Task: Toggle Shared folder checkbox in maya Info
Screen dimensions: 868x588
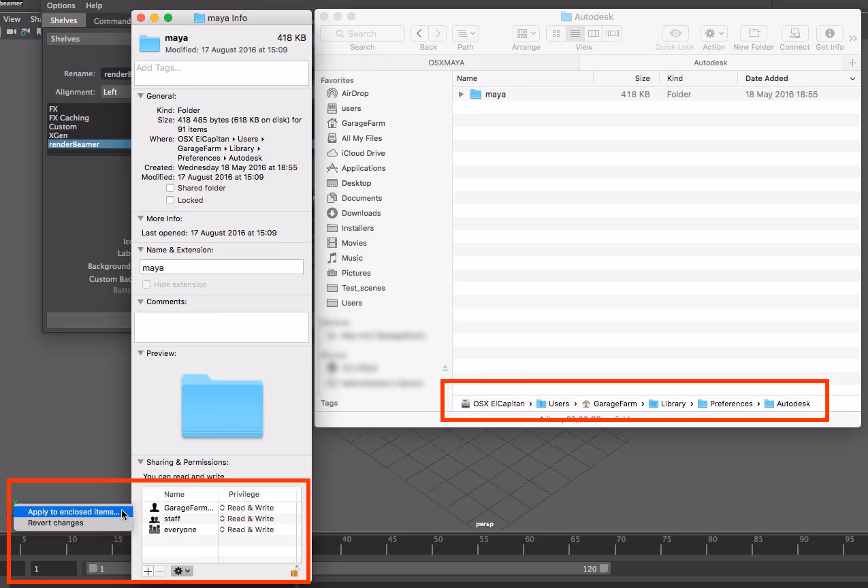Action: click(170, 188)
